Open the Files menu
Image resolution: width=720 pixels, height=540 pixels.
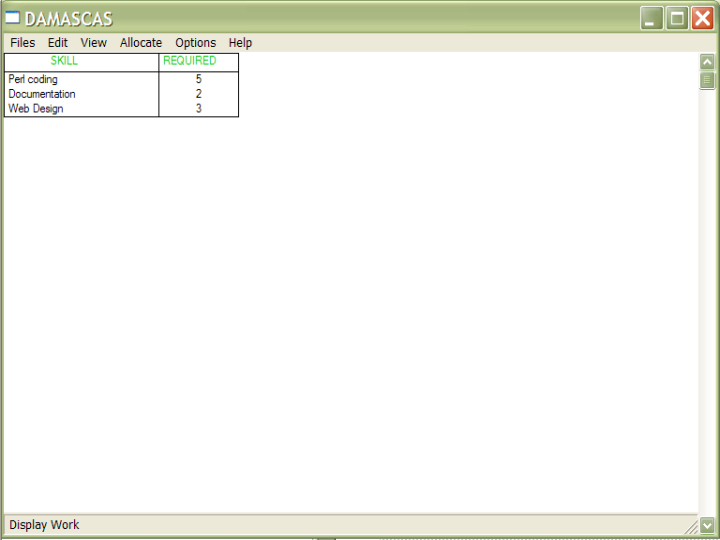point(22,43)
